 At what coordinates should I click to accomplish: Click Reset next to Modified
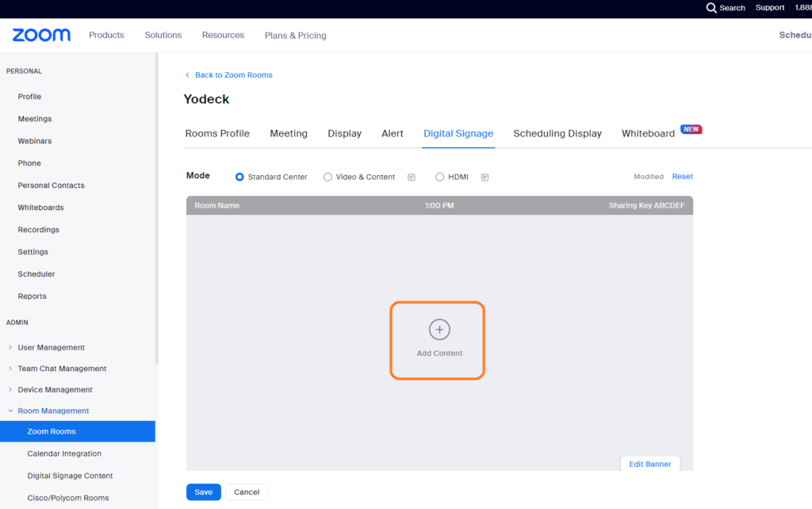682,176
